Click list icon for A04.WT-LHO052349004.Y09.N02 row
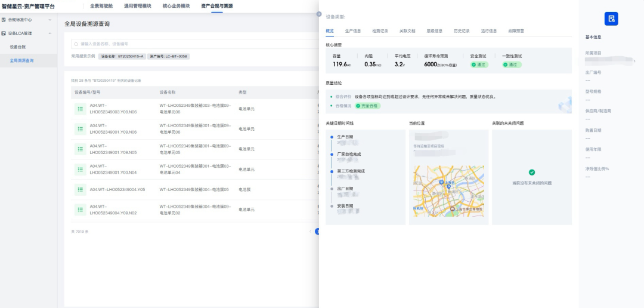This screenshot has width=644, height=308. click(x=80, y=210)
